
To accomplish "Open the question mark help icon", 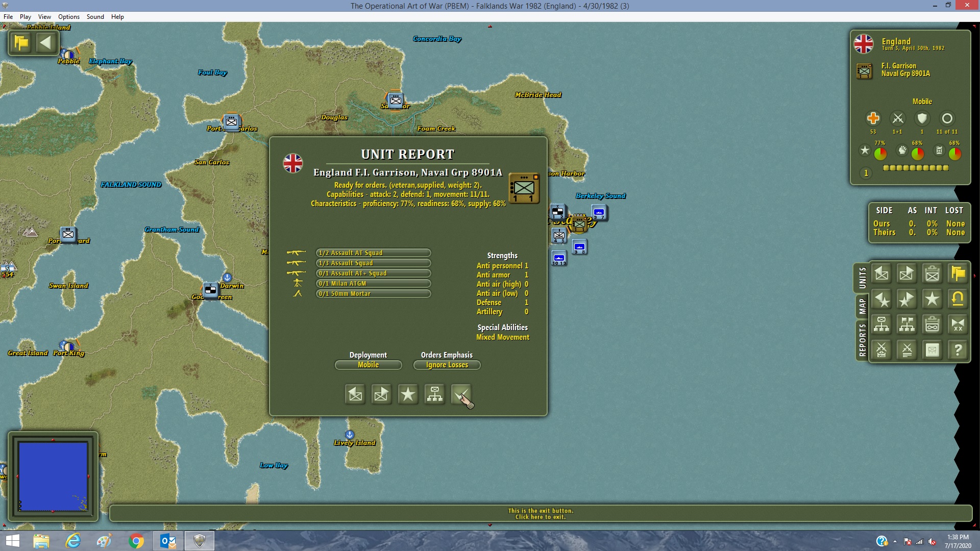I will tap(958, 350).
